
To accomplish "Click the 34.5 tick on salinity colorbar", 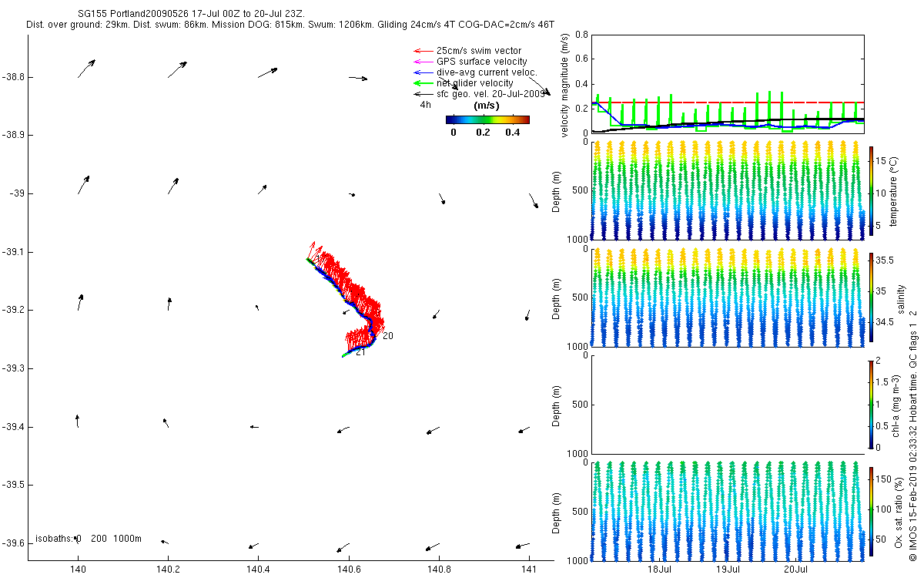I will (x=884, y=321).
